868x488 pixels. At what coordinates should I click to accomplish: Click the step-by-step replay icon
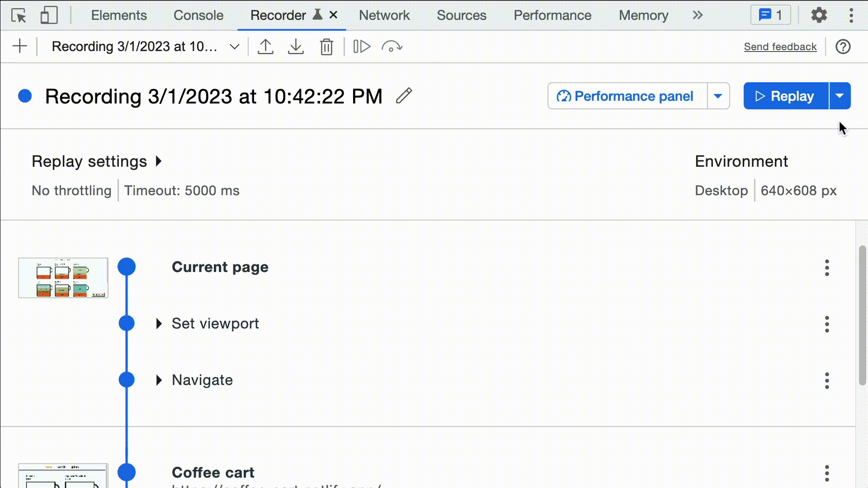pos(362,47)
